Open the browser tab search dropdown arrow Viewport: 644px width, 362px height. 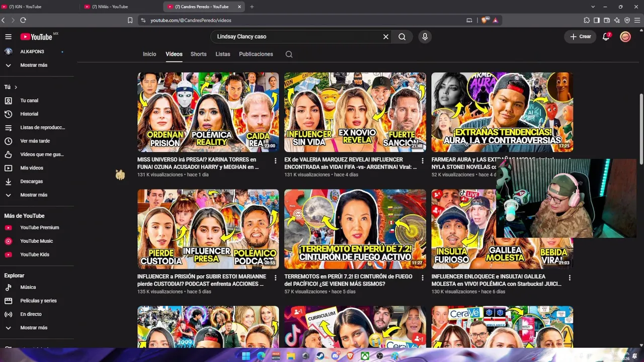point(593,7)
